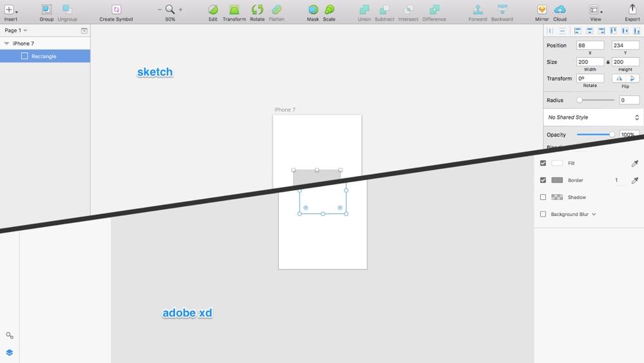644x363 pixels.
Task: Distribute layers horizontally
Action: [550, 31]
